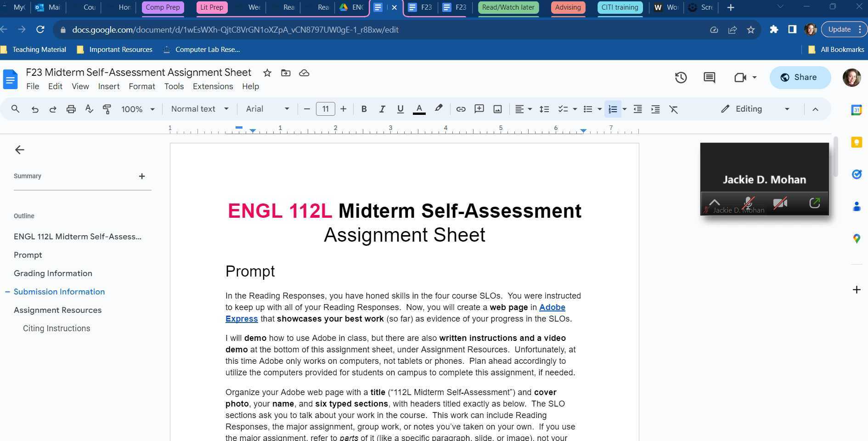Switch to the Lit Prep browser tab
Screen dimensions: 868x441
[x=211, y=7]
